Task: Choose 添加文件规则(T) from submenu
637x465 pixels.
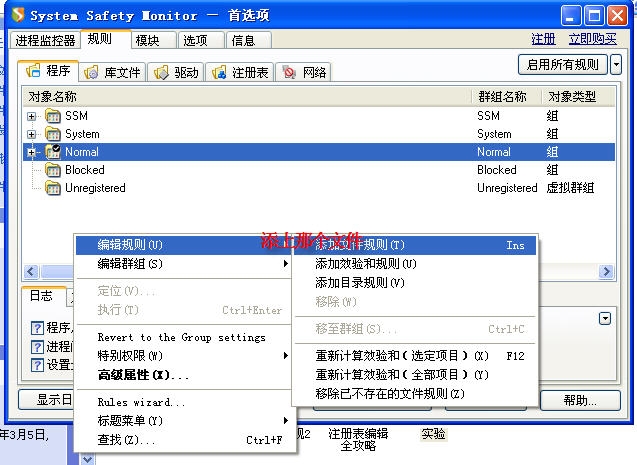Action: (x=416, y=245)
